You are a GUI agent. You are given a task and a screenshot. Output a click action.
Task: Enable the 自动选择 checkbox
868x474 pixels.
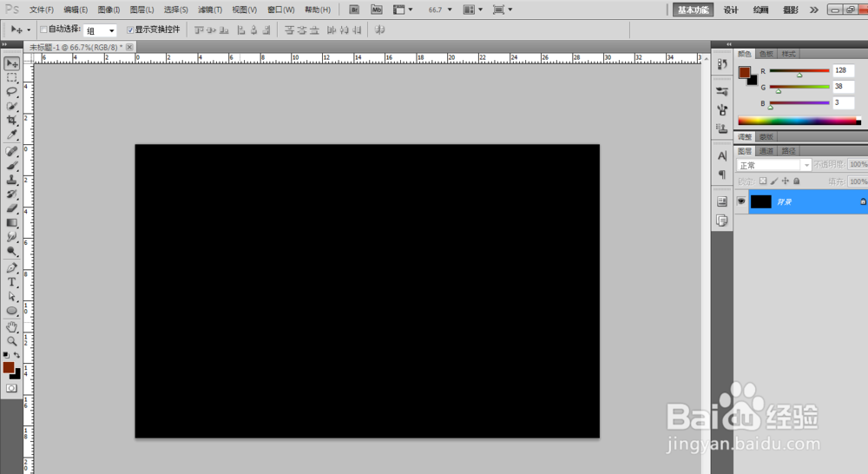click(x=43, y=30)
